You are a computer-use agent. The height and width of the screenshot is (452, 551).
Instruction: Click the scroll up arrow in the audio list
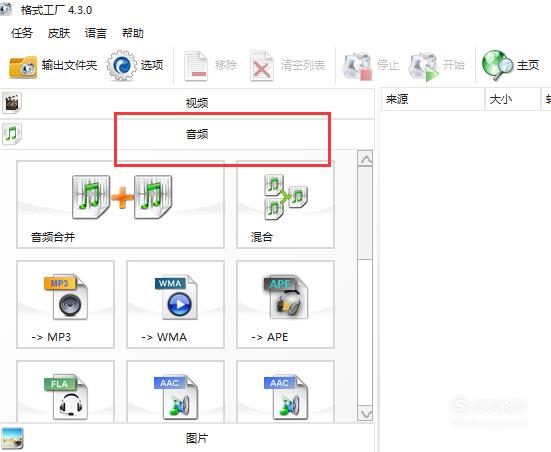pos(365,159)
